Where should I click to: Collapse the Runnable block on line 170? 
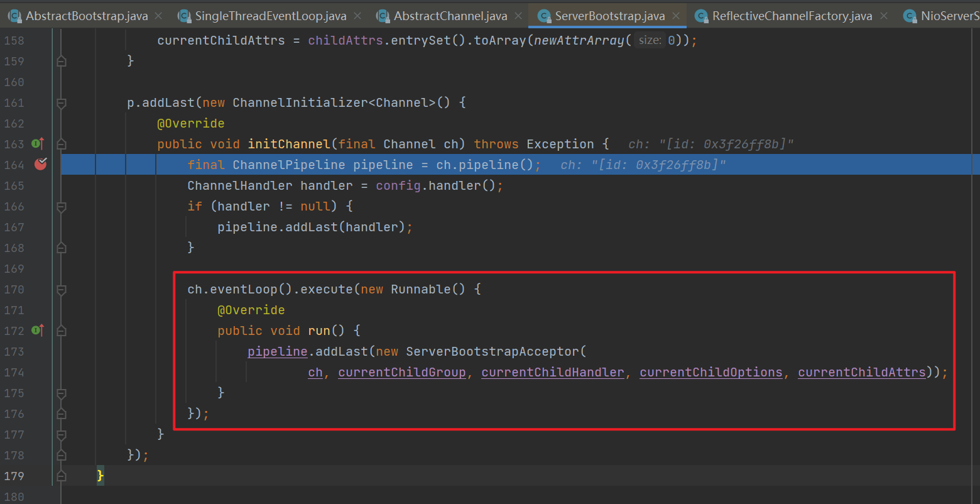tap(61, 289)
